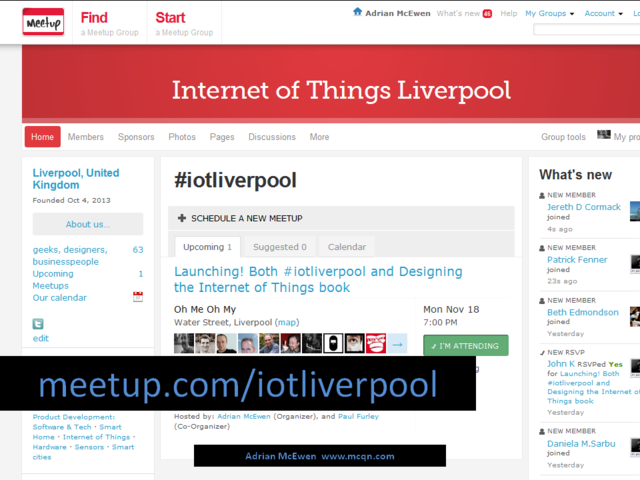Open the Launching! Both #iotliverpool event title
Screen dimensions: 640x480
coord(318,279)
